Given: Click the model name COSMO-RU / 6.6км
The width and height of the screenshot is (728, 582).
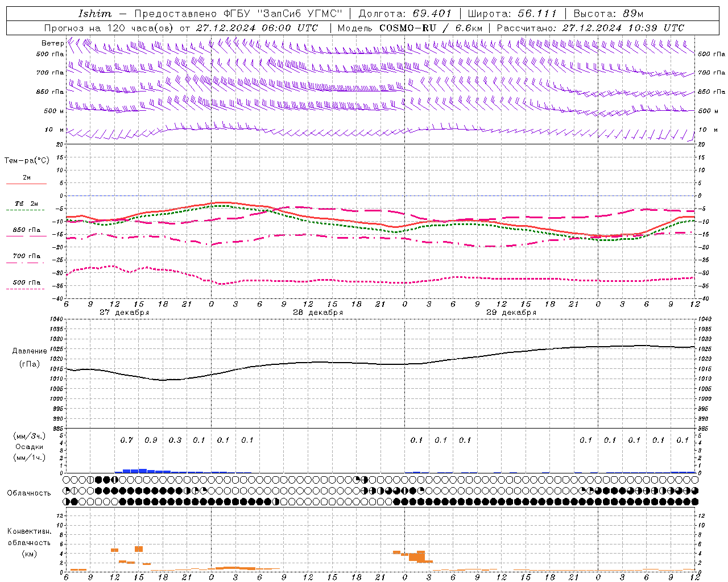Looking at the screenshot, I should [x=431, y=28].
